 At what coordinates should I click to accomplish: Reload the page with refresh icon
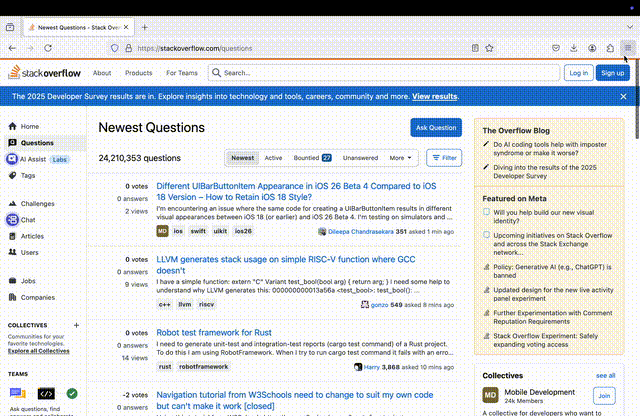(x=48, y=48)
